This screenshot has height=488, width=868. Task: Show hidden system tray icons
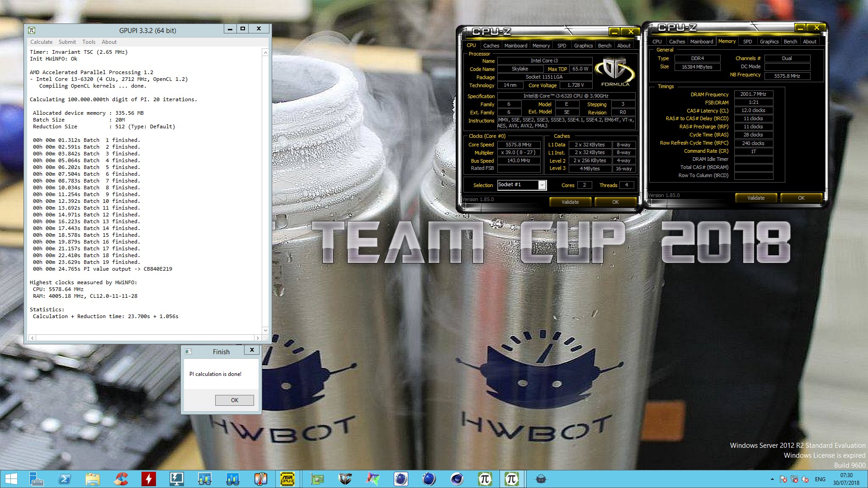772,479
